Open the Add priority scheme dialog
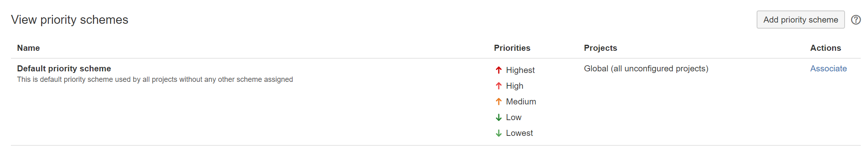Screen dimensions: 868x154 coord(801,20)
